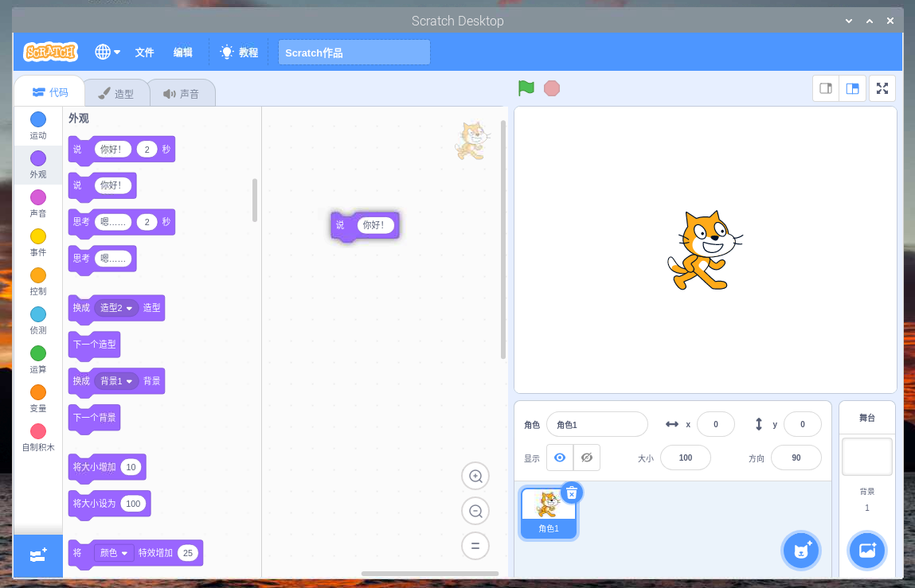
Task: Click the cat sprite on the stage
Action: coord(705,251)
